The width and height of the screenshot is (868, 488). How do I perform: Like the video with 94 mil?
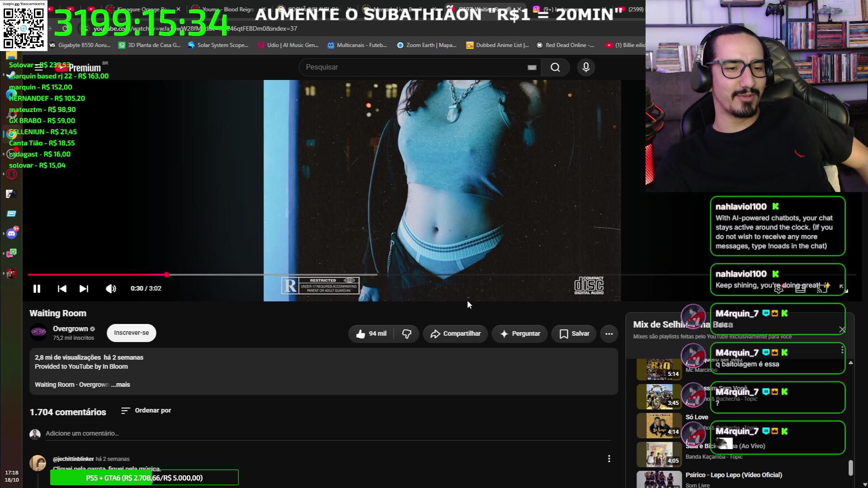[371, 334]
